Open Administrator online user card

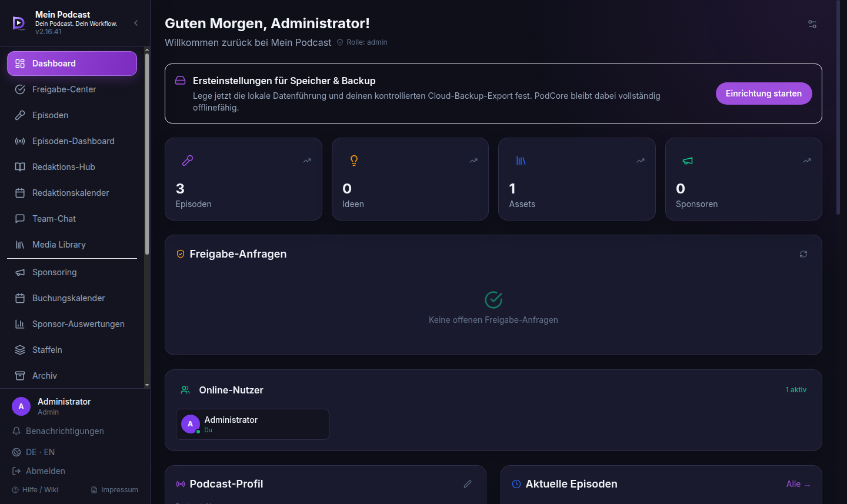point(252,424)
